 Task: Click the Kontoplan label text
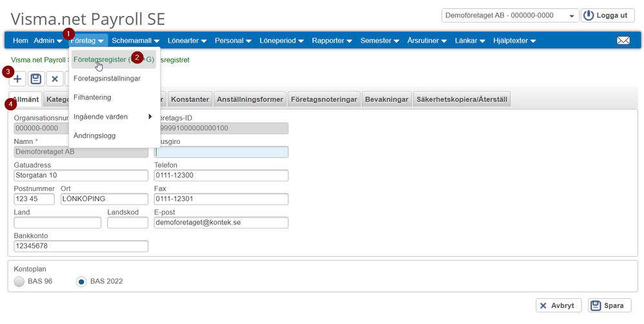tap(30, 269)
